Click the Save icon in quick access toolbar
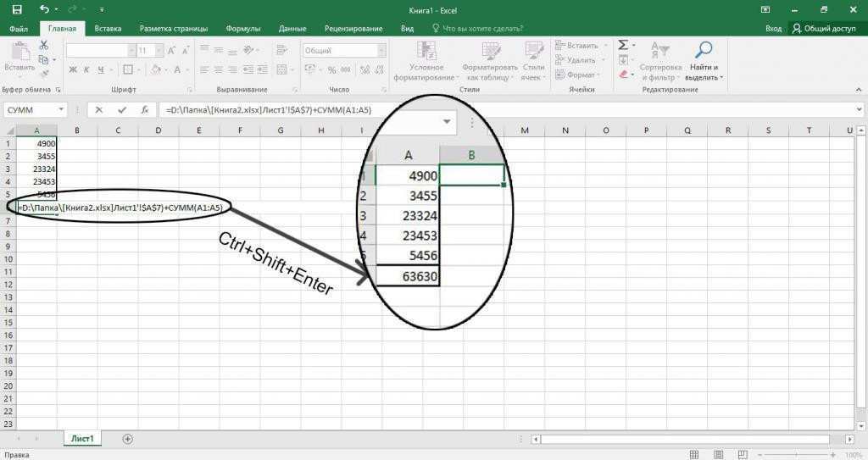This screenshot has height=460, width=868. (x=17, y=9)
